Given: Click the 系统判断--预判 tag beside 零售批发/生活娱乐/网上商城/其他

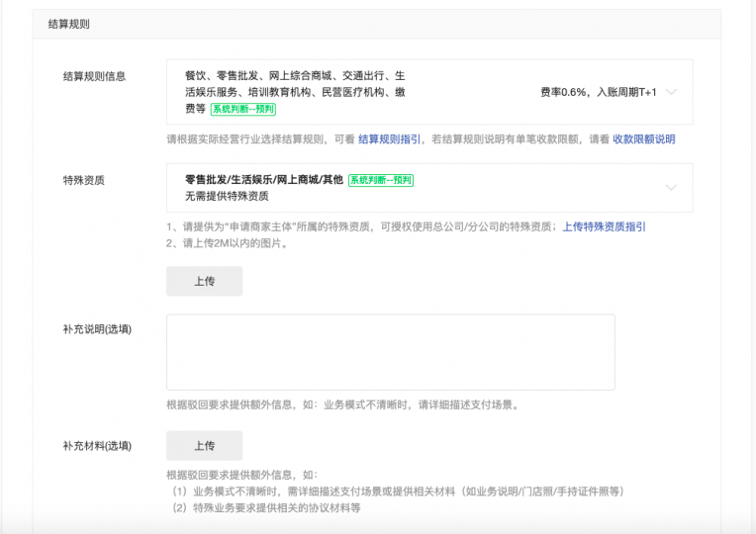Looking at the screenshot, I should [381, 180].
